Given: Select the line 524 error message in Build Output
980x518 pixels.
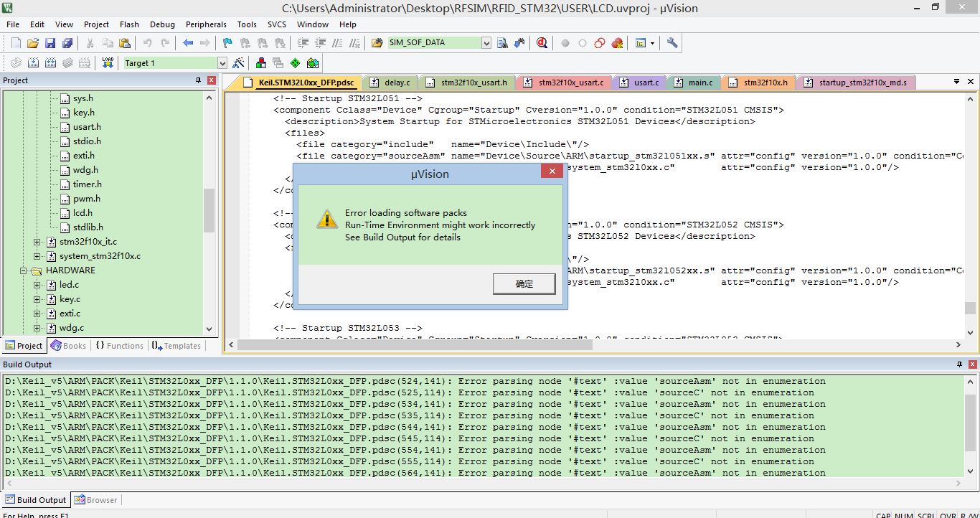Looking at the screenshot, I should pos(415,381).
